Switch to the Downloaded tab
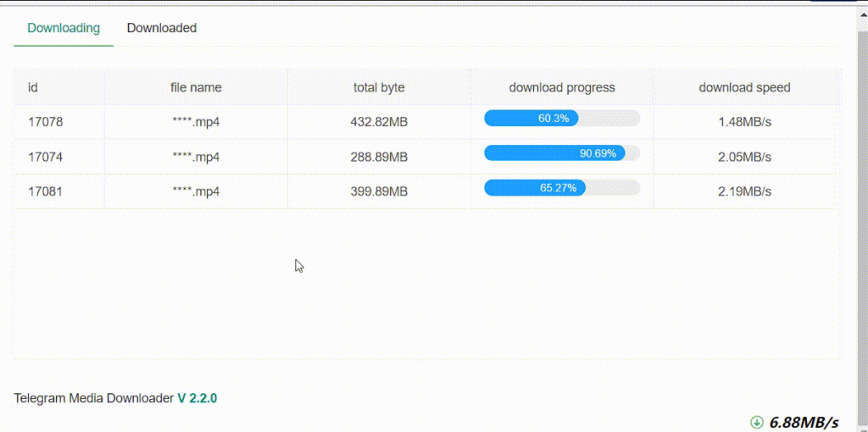 click(161, 28)
